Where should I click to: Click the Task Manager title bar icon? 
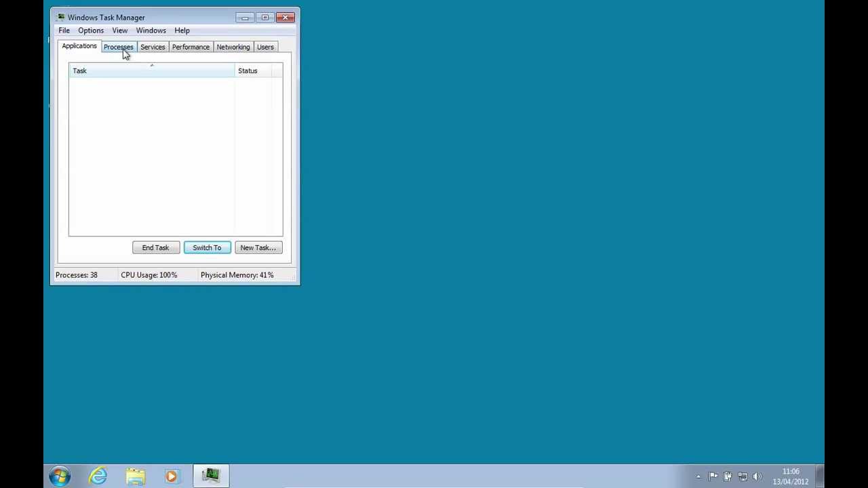(x=61, y=17)
